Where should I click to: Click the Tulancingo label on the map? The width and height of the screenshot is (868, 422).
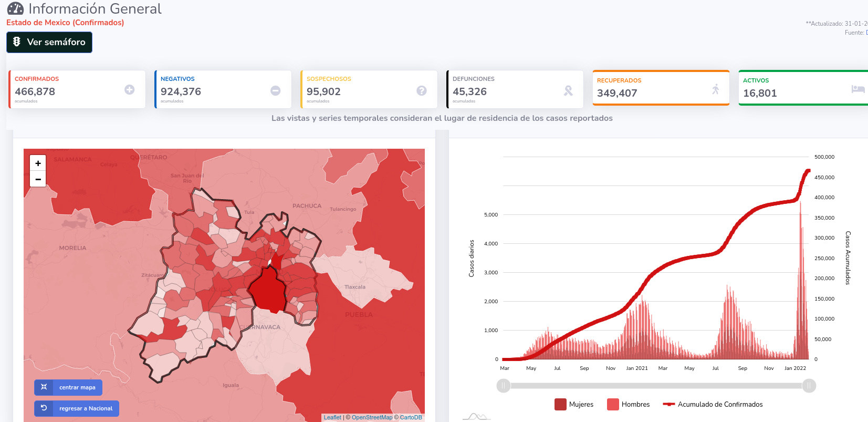pos(343,209)
